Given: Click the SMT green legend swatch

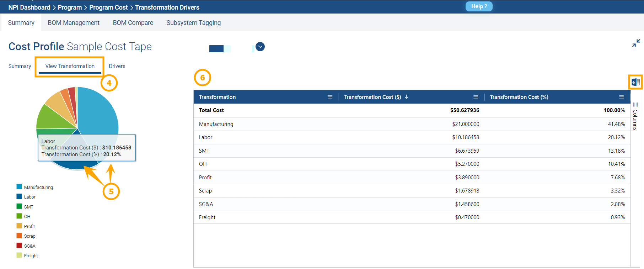Looking at the screenshot, I should 19,206.
